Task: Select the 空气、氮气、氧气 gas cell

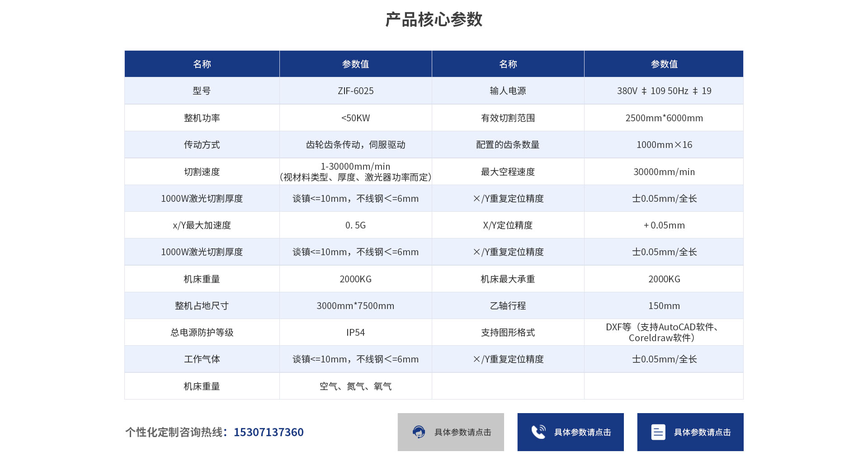Action: pyautogui.click(x=355, y=386)
